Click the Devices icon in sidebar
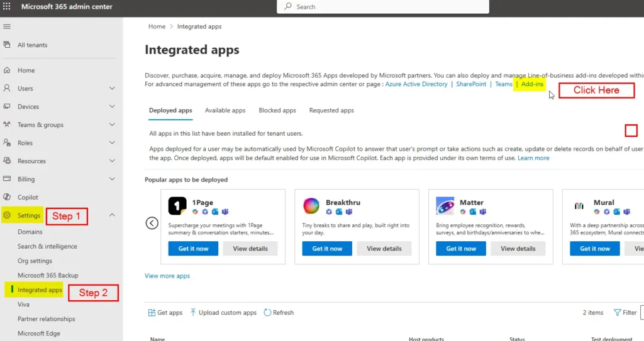Screen dimensions: 644x341 pyautogui.click(x=7, y=106)
